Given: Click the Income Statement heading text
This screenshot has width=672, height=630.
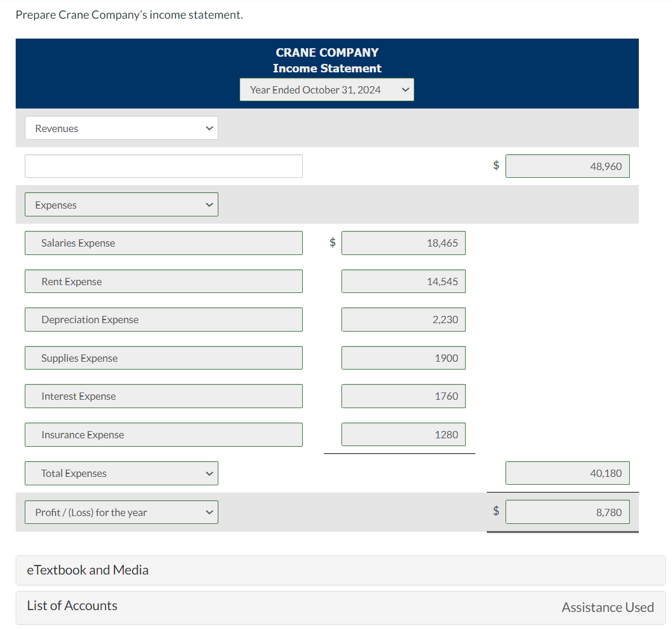Looking at the screenshot, I should tap(327, 68).
